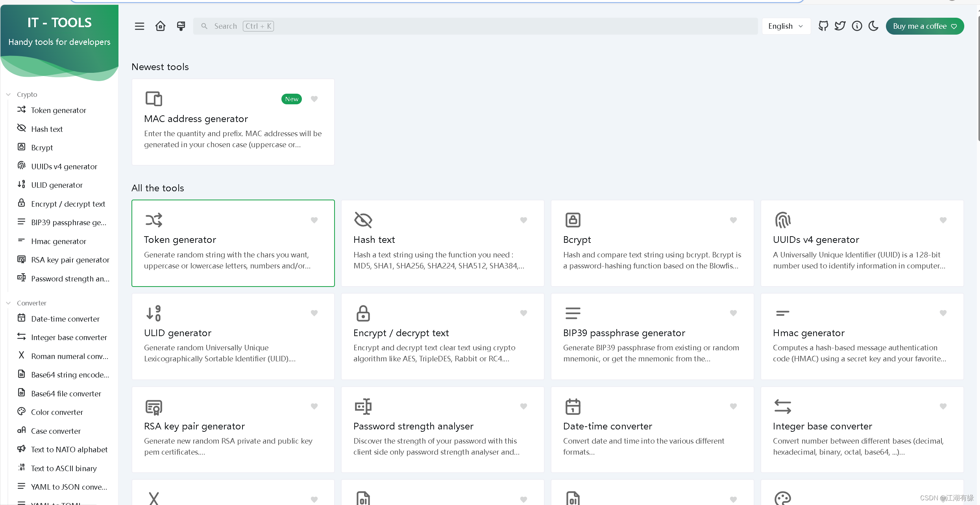Open Token generator card title

pyautogui.click(x=180, y=240)
